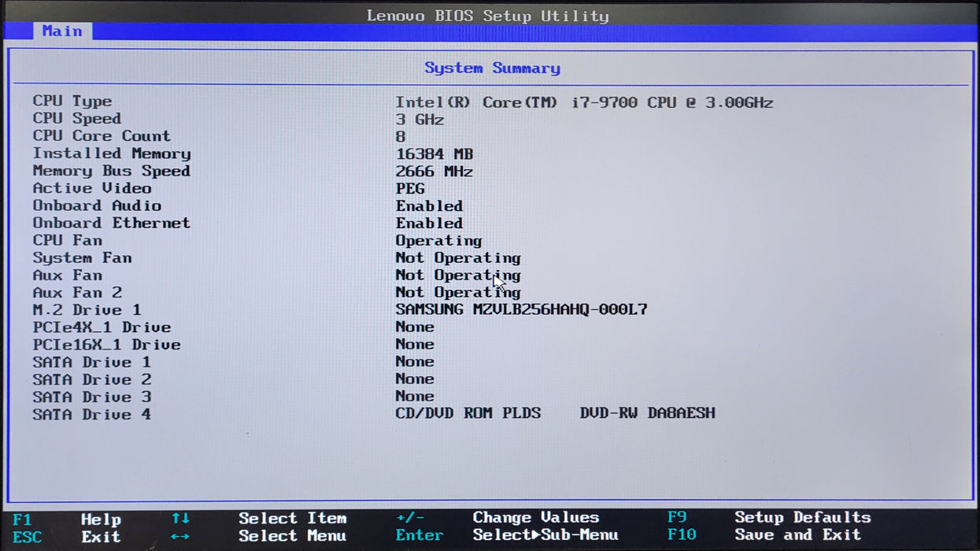This screenshot has height=551, width=980.
Task: Click None value for SATA Drive 1
Action: coord(415,361)
